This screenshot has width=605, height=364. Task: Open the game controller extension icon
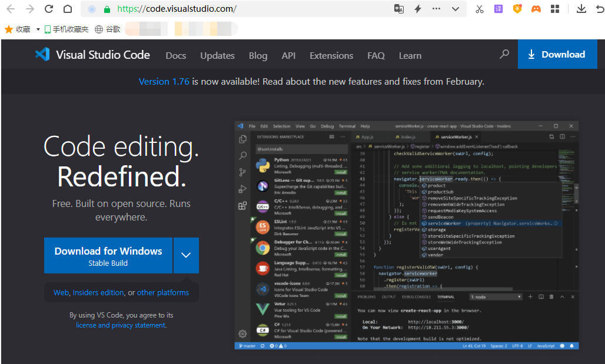tap(536, 9)
